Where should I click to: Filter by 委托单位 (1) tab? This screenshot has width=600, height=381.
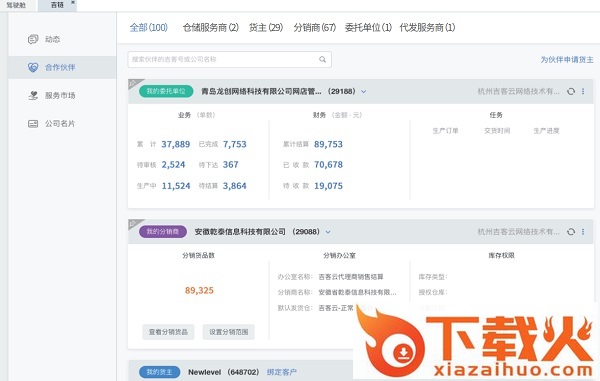coord(368,28)
